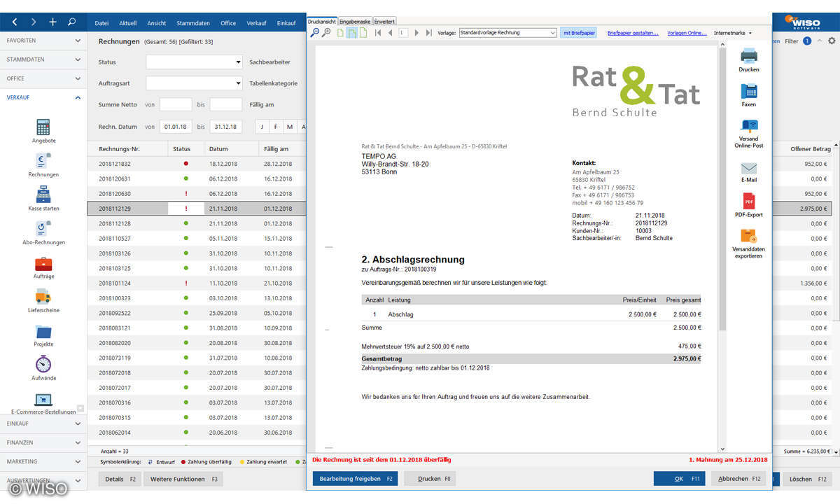Click the Drucken F8 button
The width and height of the screenshot is (840, 504).
tap(430, 479)
